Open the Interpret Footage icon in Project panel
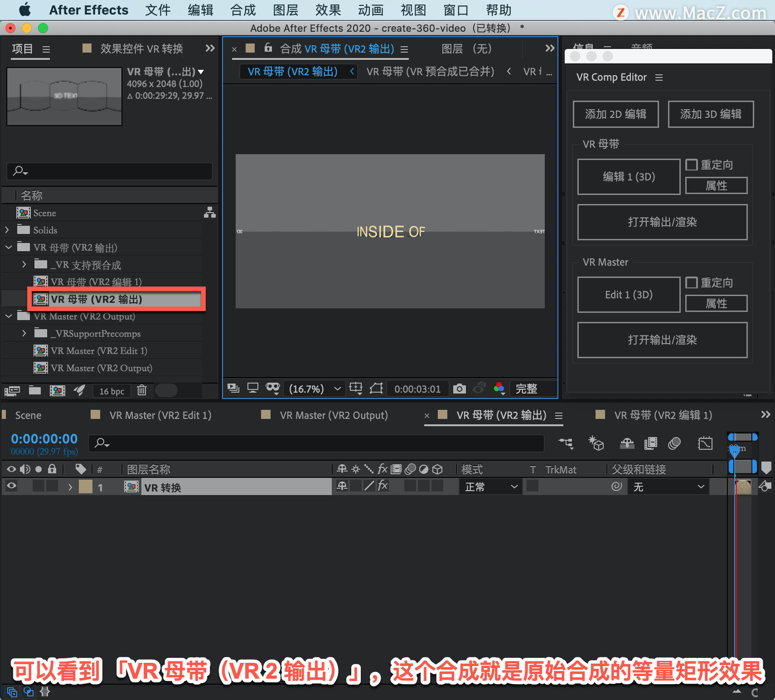 (x=12, y=390)
